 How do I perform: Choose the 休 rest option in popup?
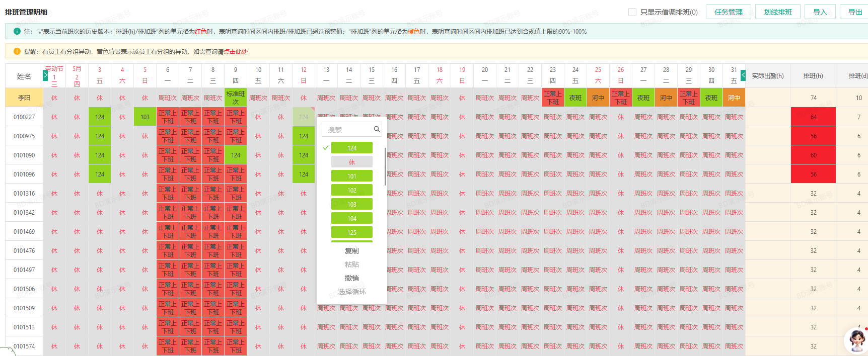[x=351, y=162]
